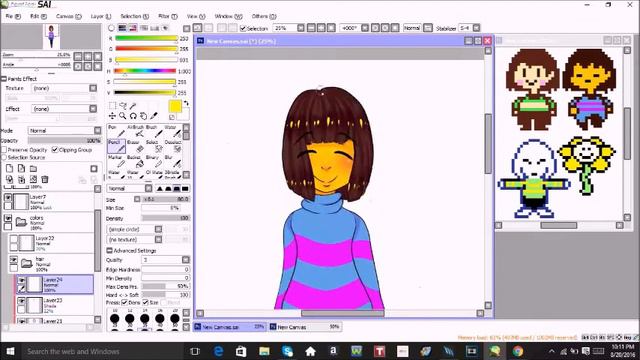Choose the Lasso selection tool
The image size is (640, 360).
[123, 106]
